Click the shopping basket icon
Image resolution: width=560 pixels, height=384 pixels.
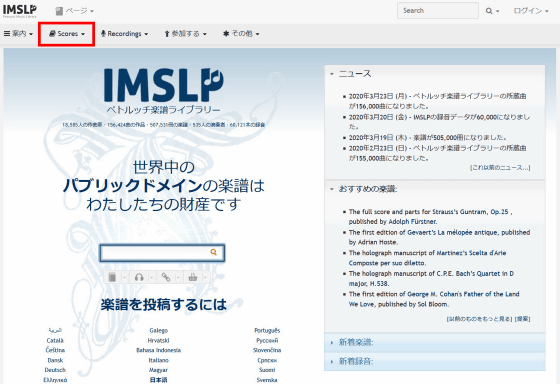click(x=193, y=277)
